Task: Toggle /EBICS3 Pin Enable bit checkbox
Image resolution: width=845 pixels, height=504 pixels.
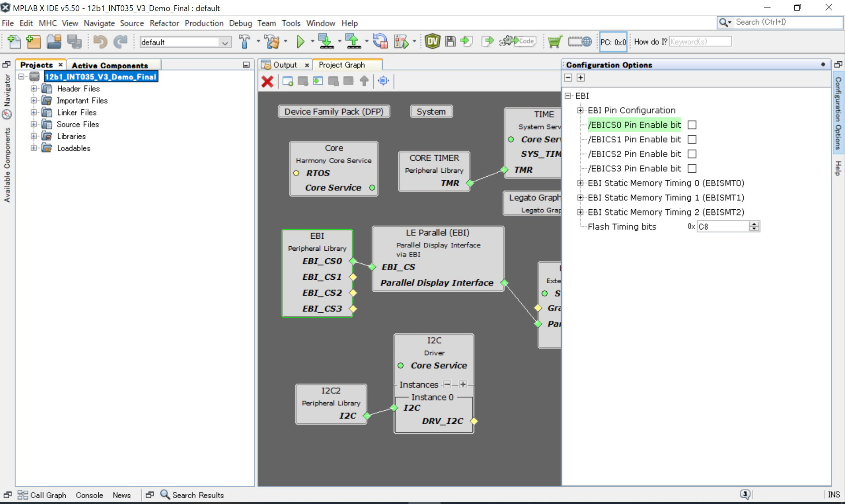Action: (692, 169)
